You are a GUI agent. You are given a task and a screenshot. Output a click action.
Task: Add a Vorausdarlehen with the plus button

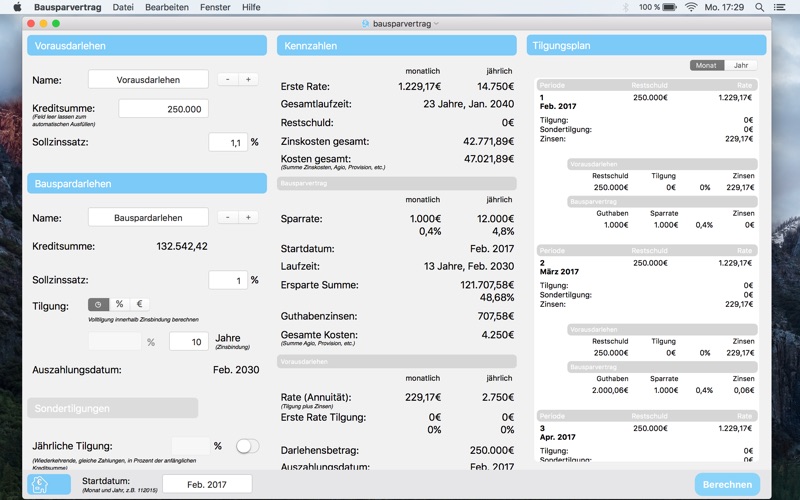(x=248, y=80)
